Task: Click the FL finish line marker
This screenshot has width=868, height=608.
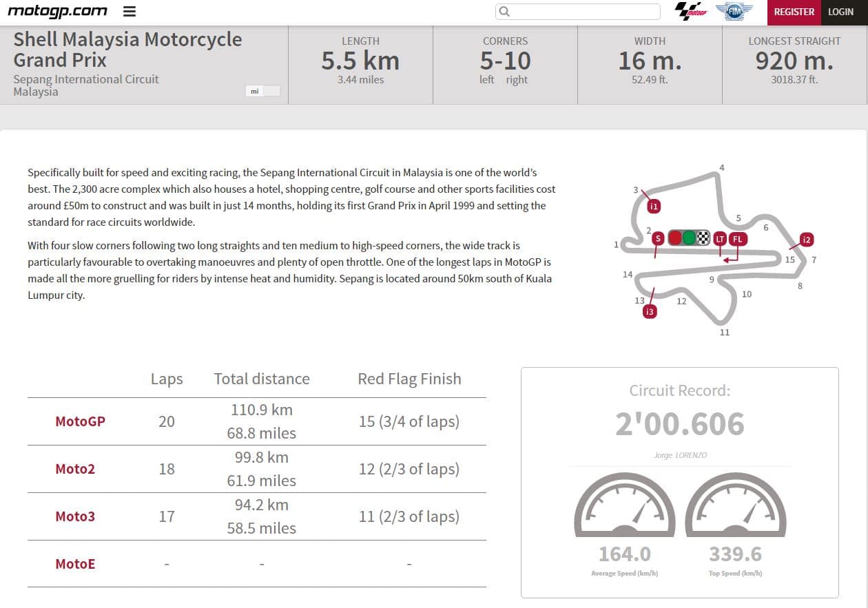Action: pos(738,239)
